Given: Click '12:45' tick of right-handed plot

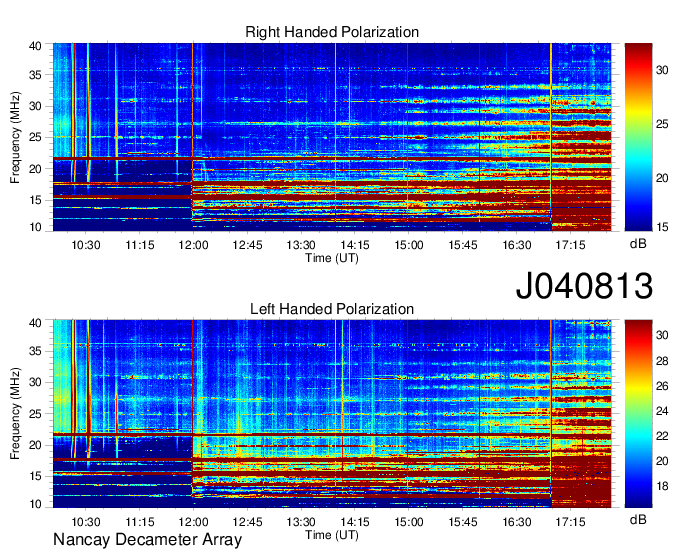Looking at the screenshot, I should pyautogui.click(x=247, y=245).
